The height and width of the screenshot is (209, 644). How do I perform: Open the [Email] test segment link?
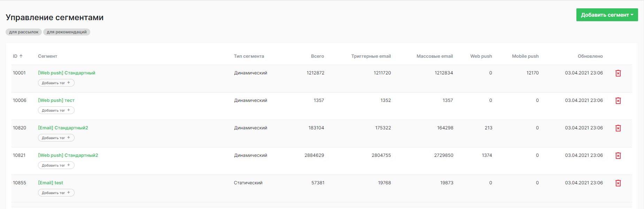click(51, 183)
